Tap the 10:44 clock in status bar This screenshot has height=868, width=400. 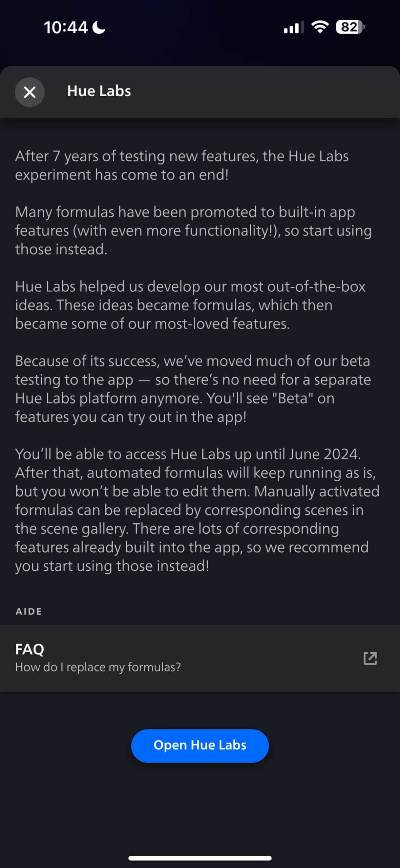66,27
